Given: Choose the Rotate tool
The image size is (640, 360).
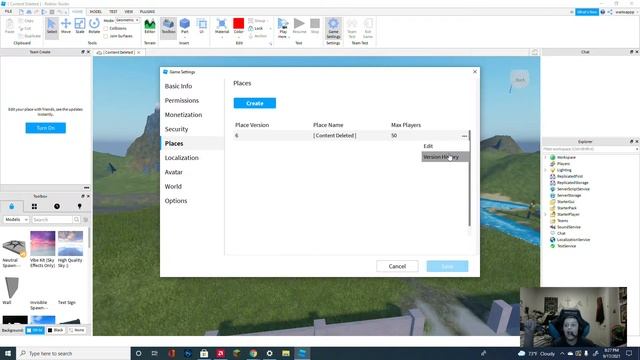Looking at the screenshot, I should [x=94, y=27].
